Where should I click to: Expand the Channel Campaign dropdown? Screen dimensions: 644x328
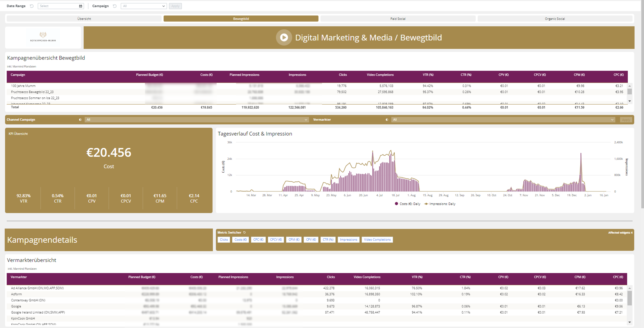click(197, 120)
